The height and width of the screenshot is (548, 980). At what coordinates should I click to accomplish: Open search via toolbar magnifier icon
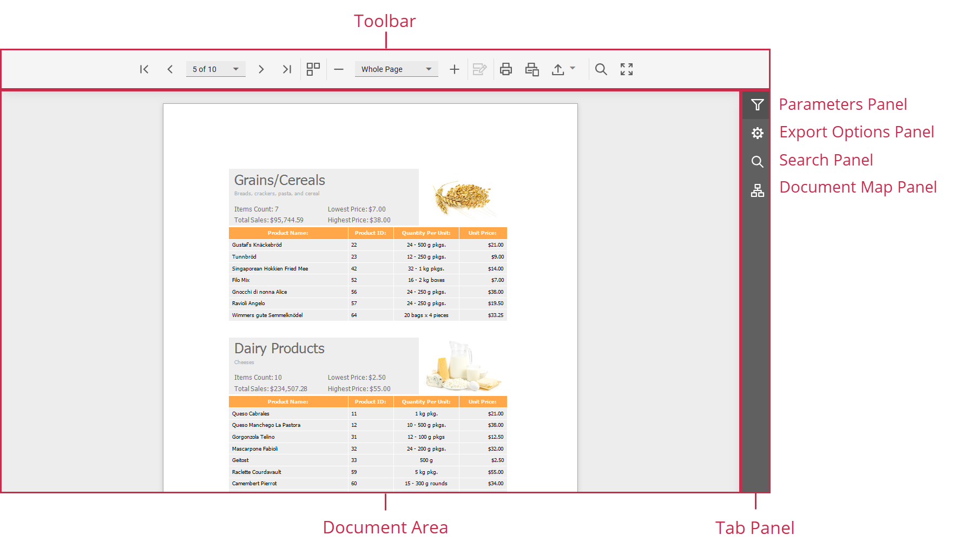pyautogui.click(x=601, y=69)
